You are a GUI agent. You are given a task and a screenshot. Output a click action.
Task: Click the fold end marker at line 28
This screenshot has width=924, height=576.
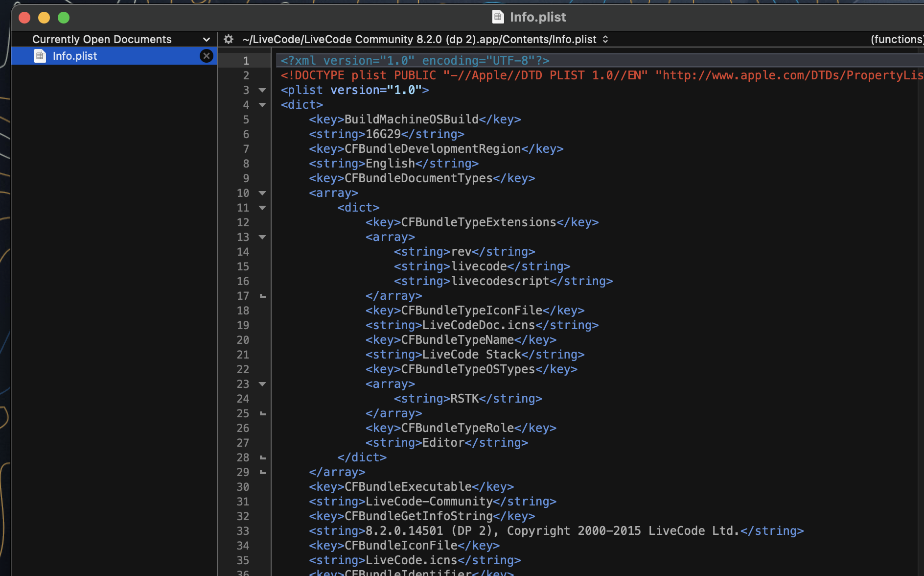pos(263,457)
